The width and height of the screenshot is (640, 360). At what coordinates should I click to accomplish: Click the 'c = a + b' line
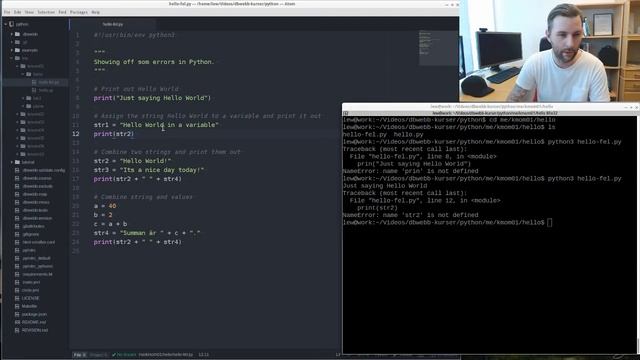pyautogui.click(x=110, y=224)
